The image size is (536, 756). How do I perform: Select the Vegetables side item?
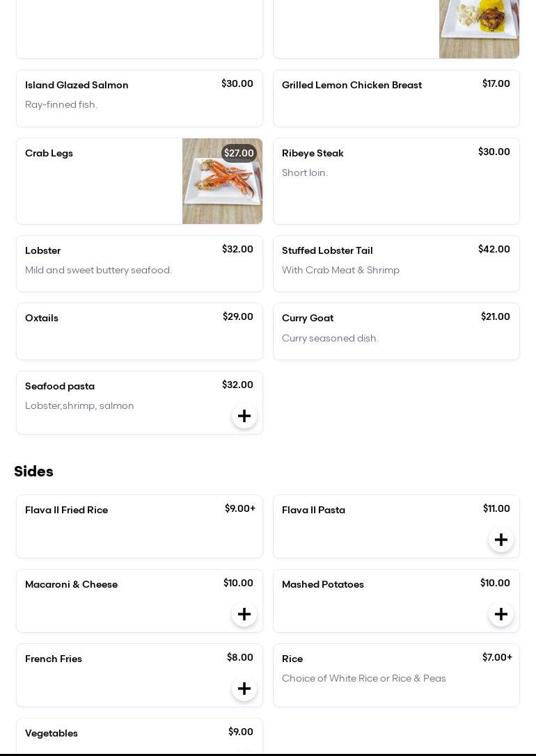click(x=139, y=737)
